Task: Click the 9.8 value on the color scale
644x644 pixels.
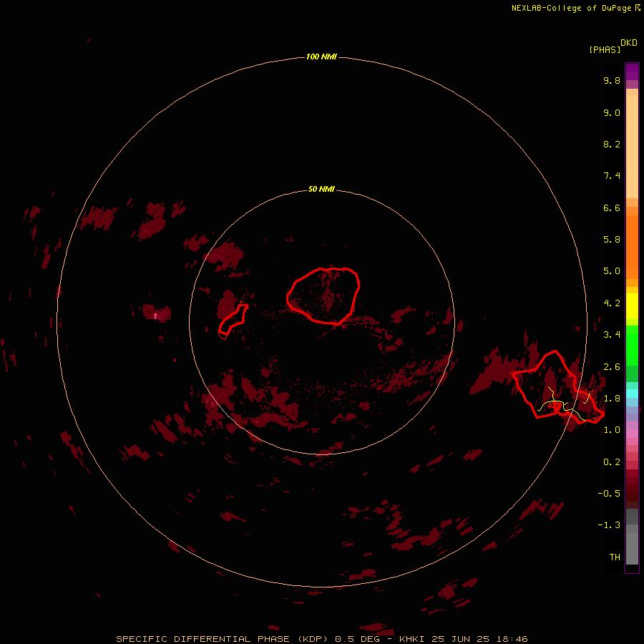Action: pyautogui.click(x=612, y=80)
